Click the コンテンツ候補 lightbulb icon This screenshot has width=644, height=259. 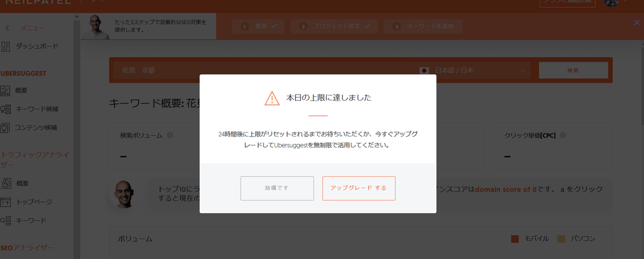click(5, 128)
